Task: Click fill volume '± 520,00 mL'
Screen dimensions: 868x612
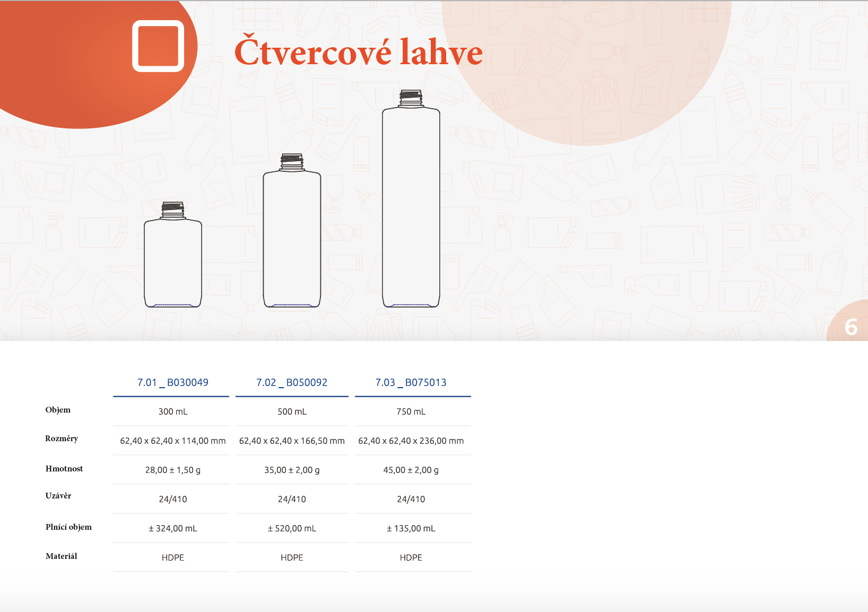Action: tap(292, 528)
